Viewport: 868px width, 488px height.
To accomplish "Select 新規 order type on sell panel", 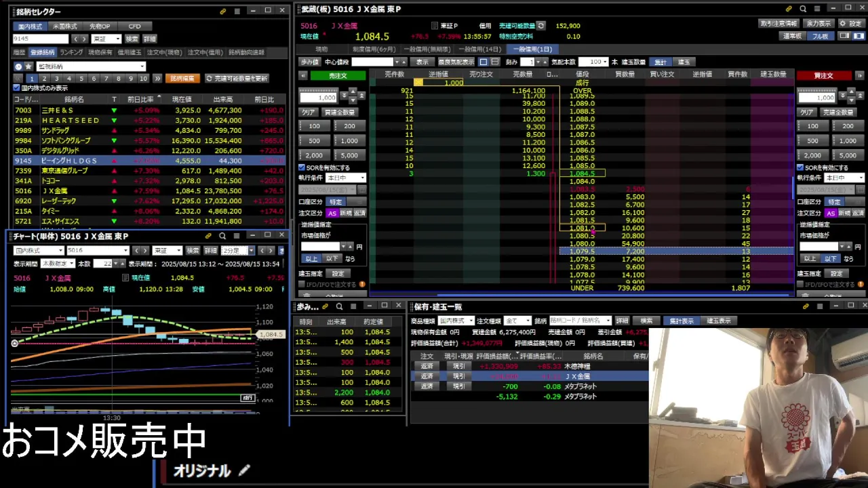I will click(346, 213).
